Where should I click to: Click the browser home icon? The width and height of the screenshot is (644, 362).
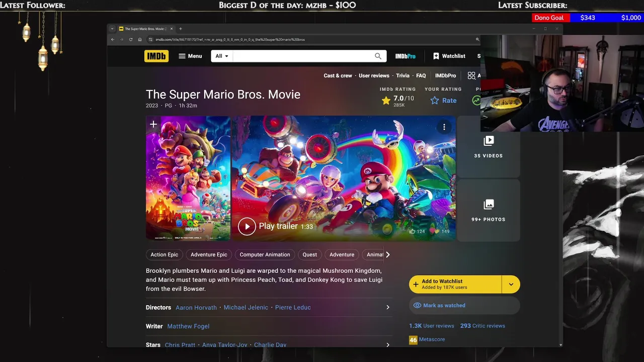pos(140,39)
